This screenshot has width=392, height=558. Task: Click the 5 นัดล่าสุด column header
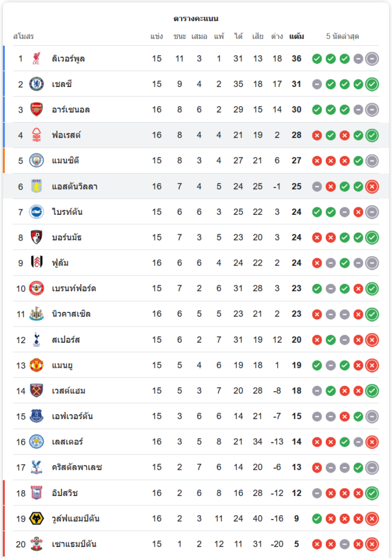click(x=342, y=36)
